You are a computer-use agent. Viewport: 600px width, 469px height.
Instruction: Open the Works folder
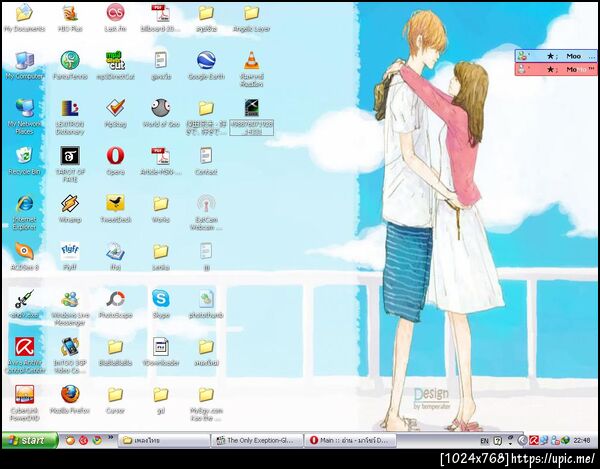tap(161, 208)
